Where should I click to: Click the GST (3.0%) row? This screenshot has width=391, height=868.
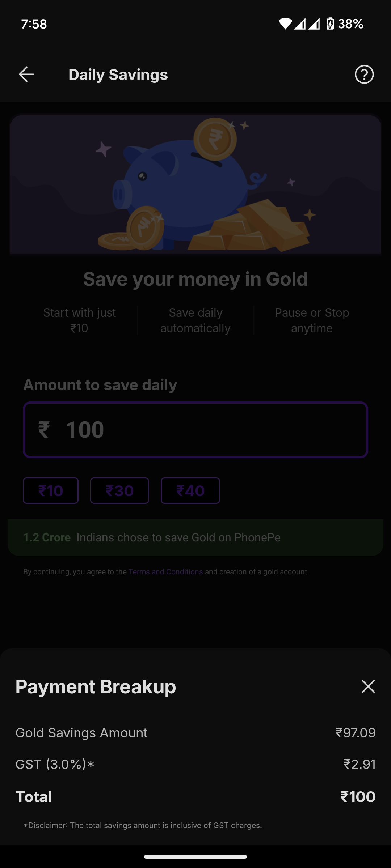(x=195, y=764)
